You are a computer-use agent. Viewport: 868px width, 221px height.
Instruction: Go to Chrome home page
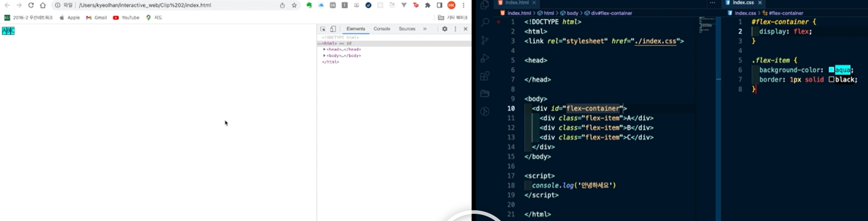tap(43, 5)
